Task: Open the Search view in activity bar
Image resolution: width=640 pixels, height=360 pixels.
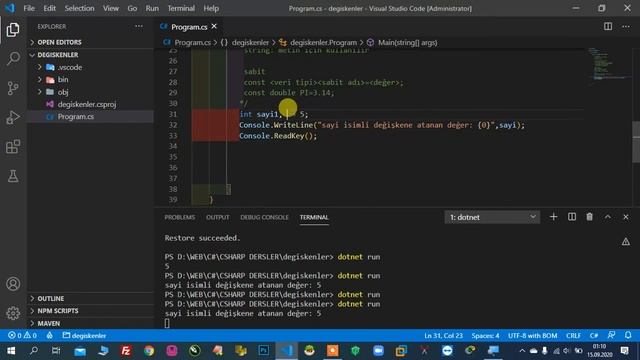Action: point(13,59)
